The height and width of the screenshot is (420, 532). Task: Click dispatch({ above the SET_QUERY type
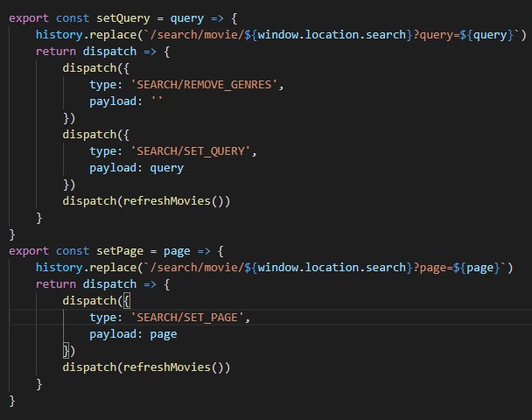click(x=96, y=135)
